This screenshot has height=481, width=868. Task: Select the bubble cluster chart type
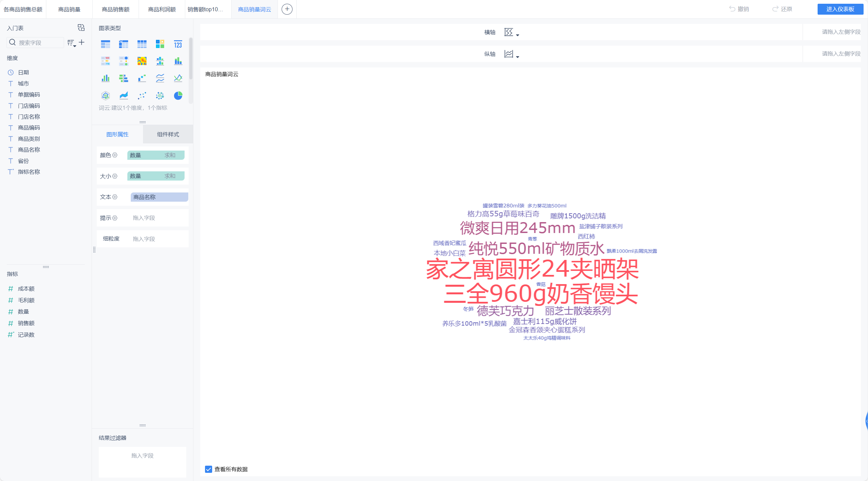[160, 96]
